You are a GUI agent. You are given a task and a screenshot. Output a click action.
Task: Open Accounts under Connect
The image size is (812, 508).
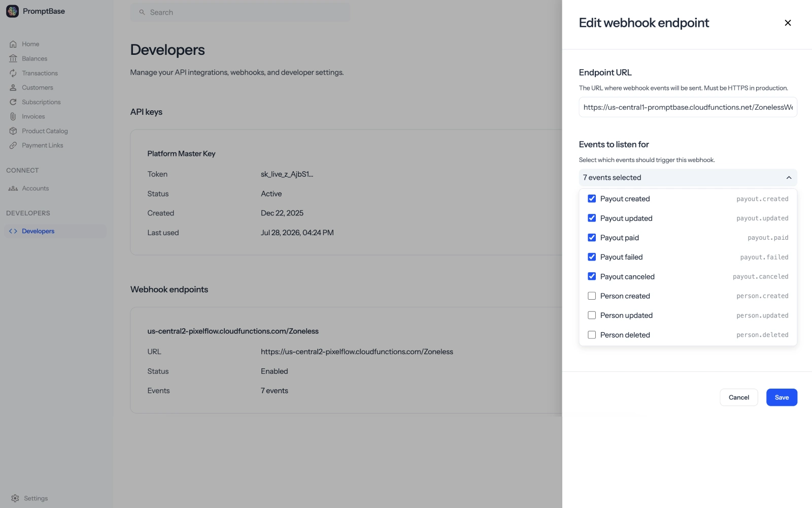[36, 188]
